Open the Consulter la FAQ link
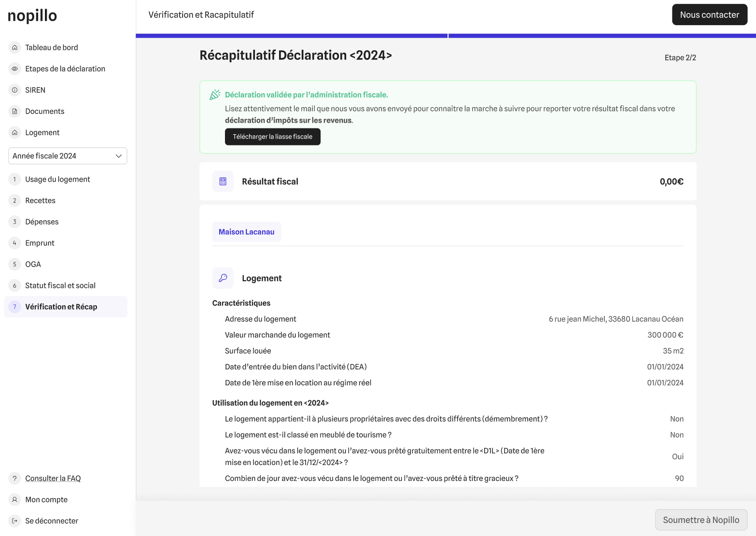The height and width of the screenshot is (536, 756). point(53,478)
